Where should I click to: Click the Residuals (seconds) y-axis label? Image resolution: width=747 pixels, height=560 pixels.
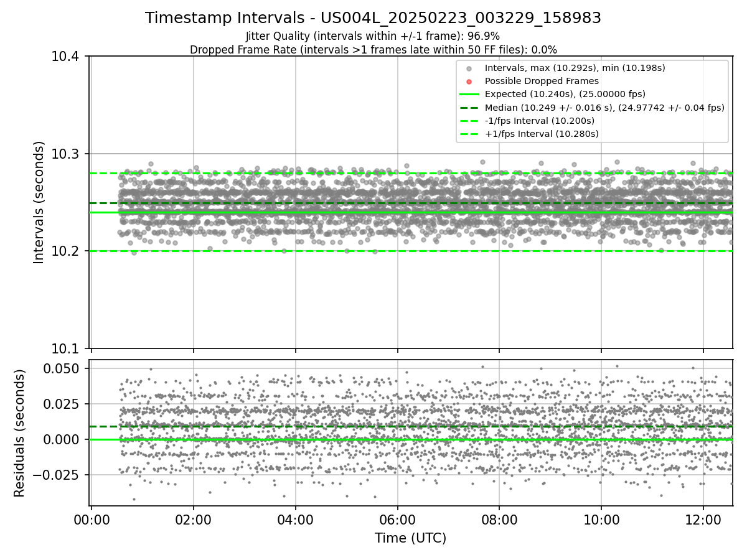click(x=20, y=433)
